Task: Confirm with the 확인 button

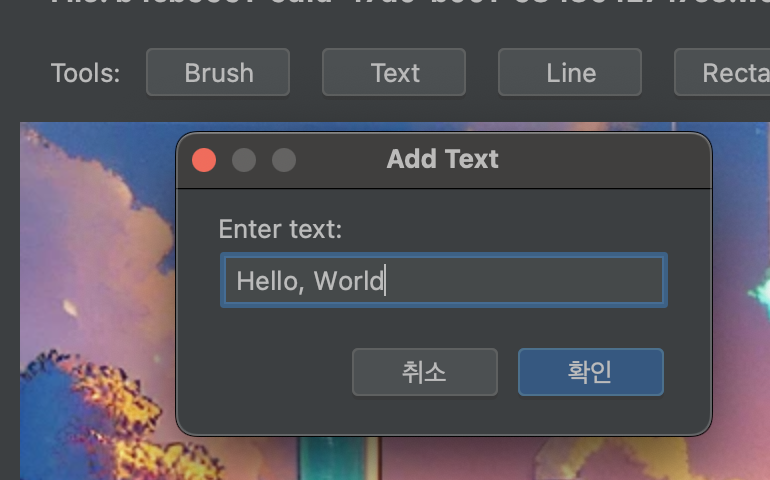Action: click(x=591, y=372)
